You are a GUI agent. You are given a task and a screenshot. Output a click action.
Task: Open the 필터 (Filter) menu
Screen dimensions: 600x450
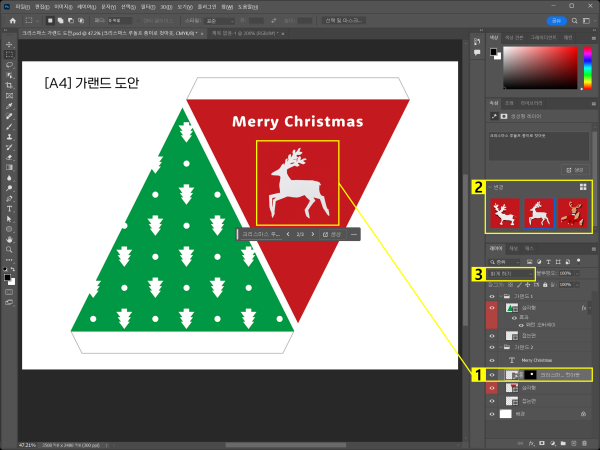[148, 7]
